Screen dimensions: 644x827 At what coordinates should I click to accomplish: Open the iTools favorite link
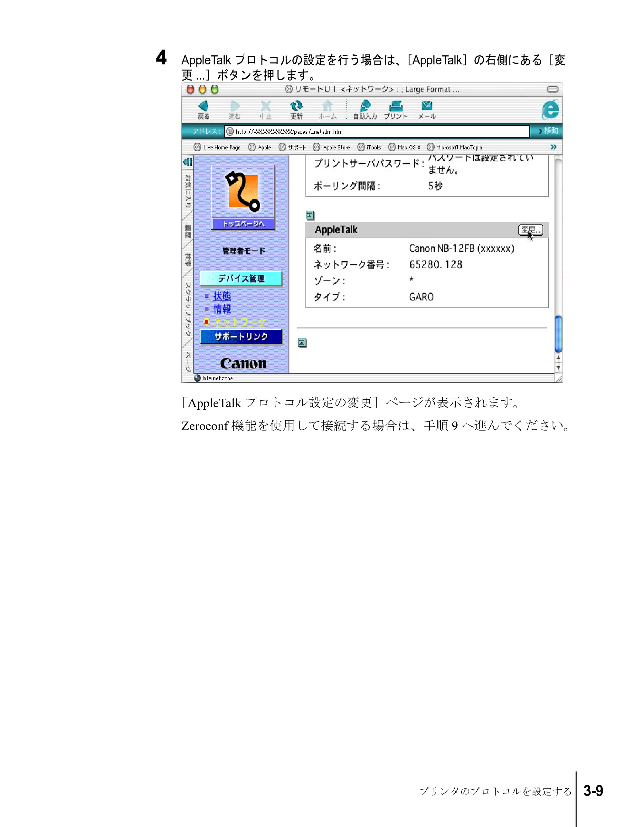click(370, 147)
